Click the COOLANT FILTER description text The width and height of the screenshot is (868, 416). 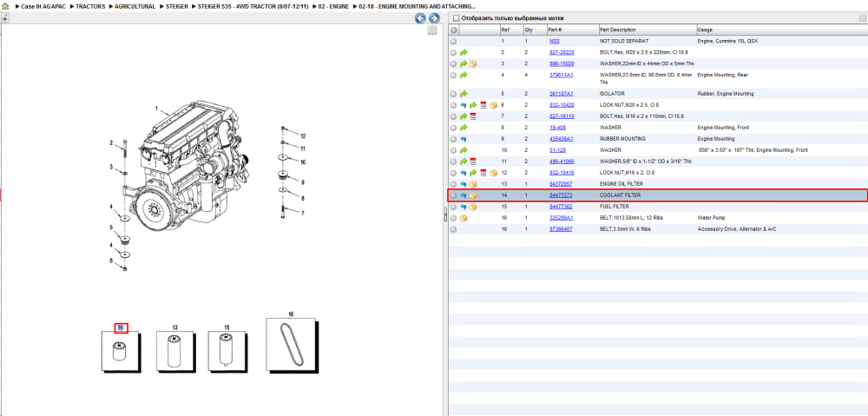pos(620,195)
